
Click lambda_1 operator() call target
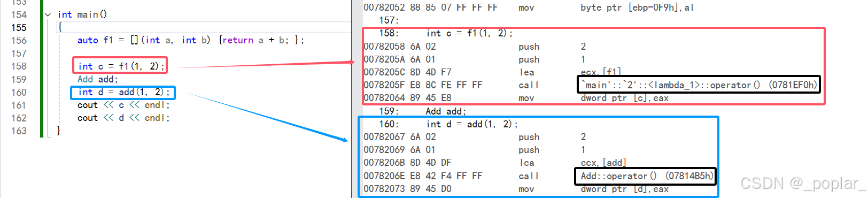coord(699,85)
